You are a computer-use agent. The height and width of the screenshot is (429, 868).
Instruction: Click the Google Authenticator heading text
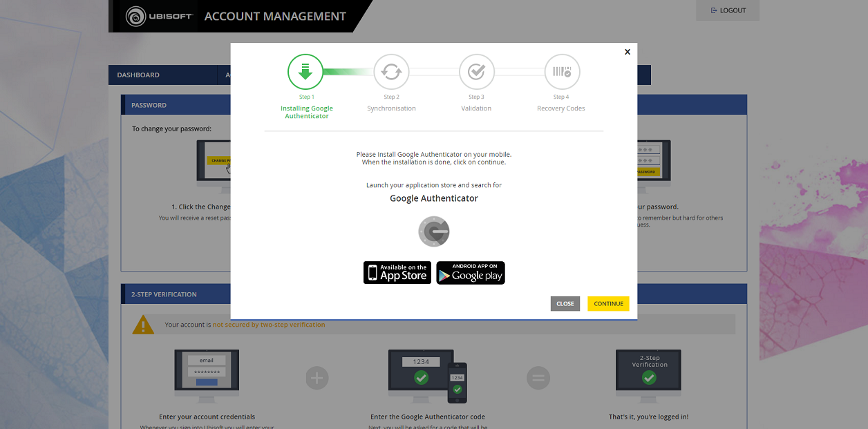click(434, 198)
